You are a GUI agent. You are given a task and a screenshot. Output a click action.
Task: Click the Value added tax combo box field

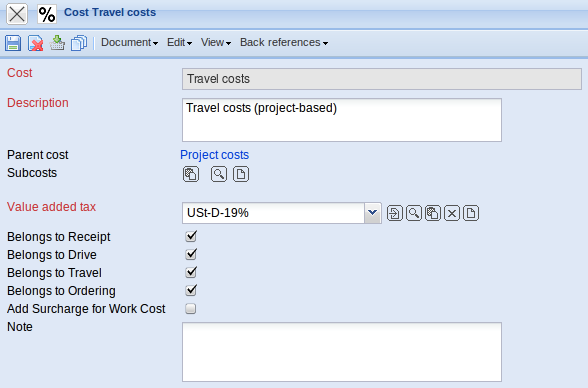point(273,213)
